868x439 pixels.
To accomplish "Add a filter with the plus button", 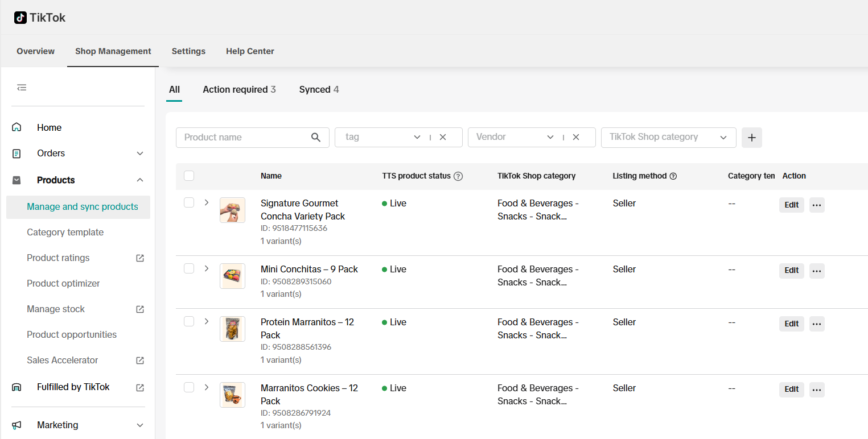I will click(x=752, y=138).
